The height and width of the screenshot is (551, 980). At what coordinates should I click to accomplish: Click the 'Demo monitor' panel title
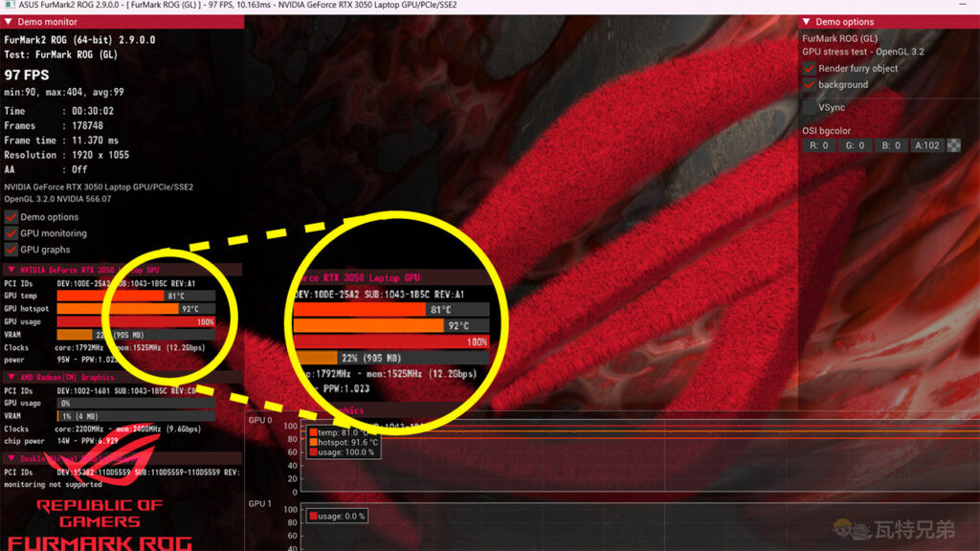pyautogui.click(x=48, y=22)
